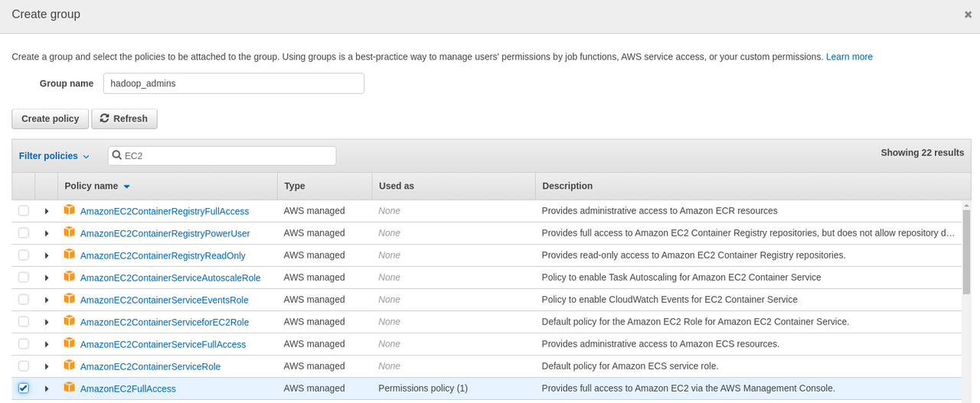Open the AmazonEC2ContainerServiceforEC2Role policy link

point(165,322)
